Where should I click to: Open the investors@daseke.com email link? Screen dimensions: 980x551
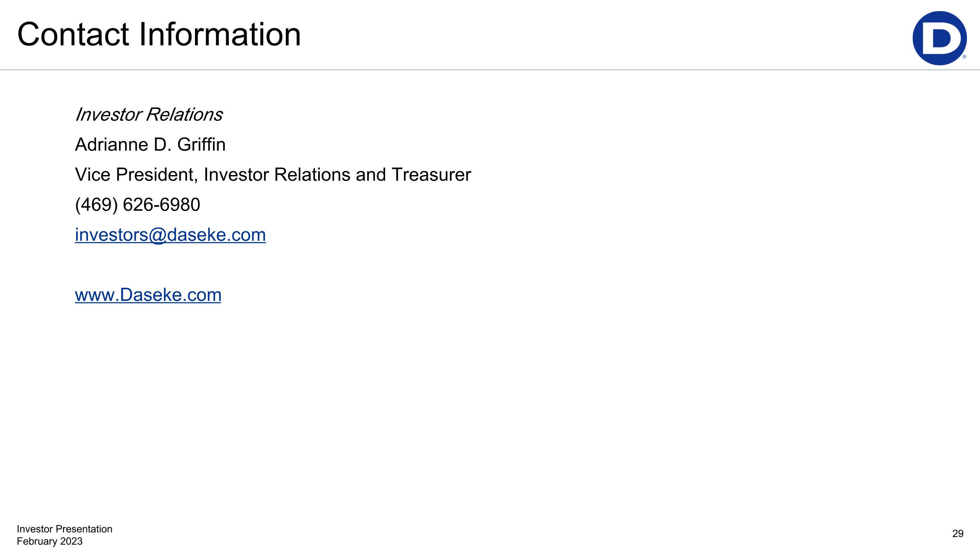click(x=170, y=235)
